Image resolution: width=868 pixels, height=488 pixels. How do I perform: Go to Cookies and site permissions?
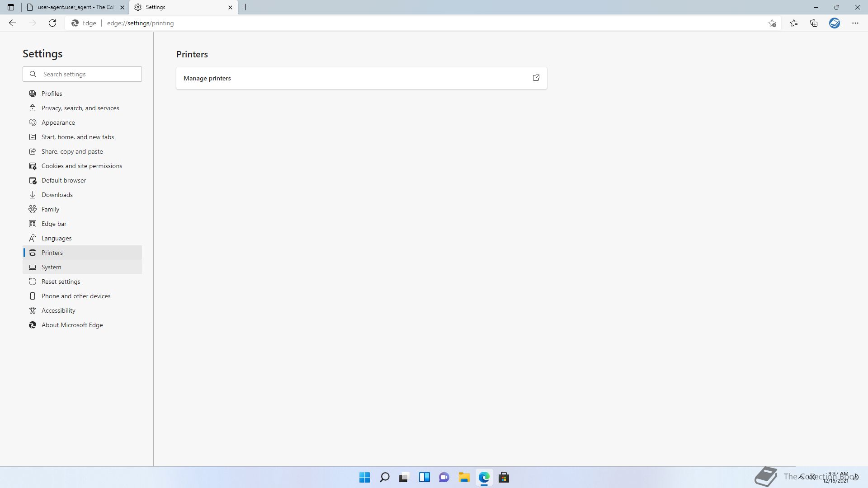tap(81, 166)
